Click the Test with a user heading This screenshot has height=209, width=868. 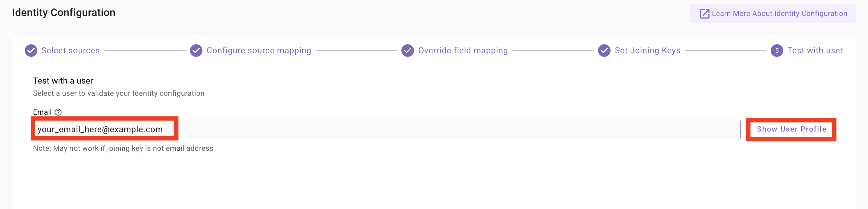pyautogui.click(x=63, y=81)
